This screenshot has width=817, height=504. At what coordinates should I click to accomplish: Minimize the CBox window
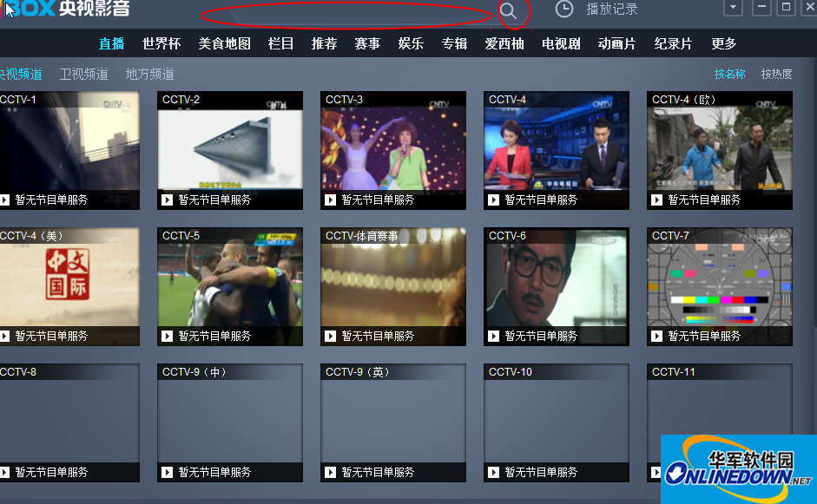point(761,8)
